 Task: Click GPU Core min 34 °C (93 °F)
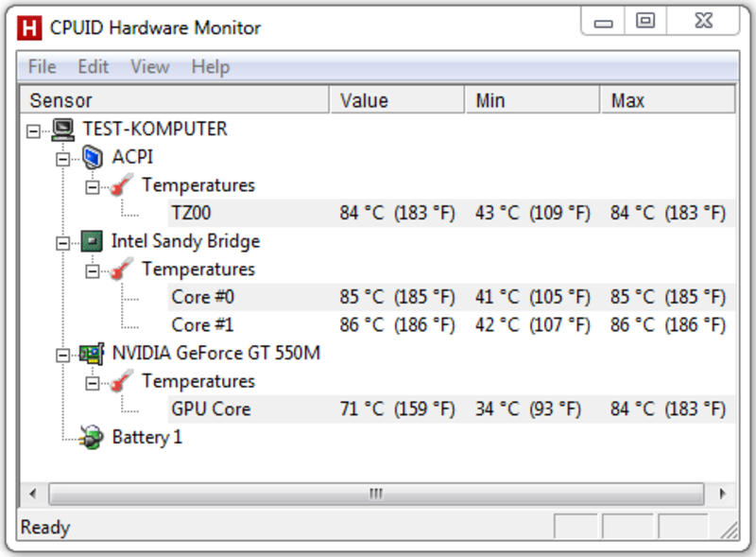click(528, 409)
